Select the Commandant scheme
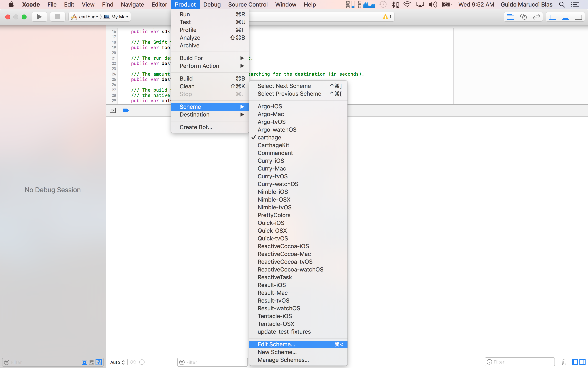The image size is (588, 368). tap(298, 153)
